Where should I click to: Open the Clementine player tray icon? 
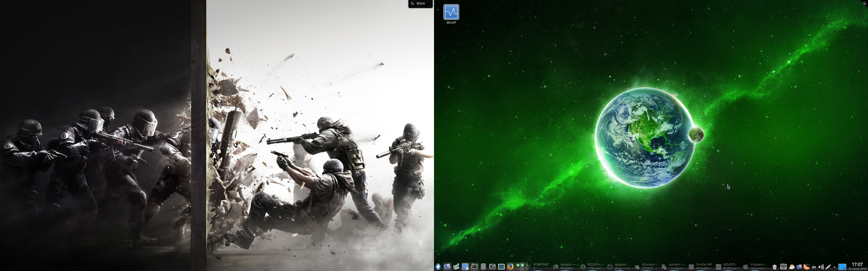tap(806, 267)
